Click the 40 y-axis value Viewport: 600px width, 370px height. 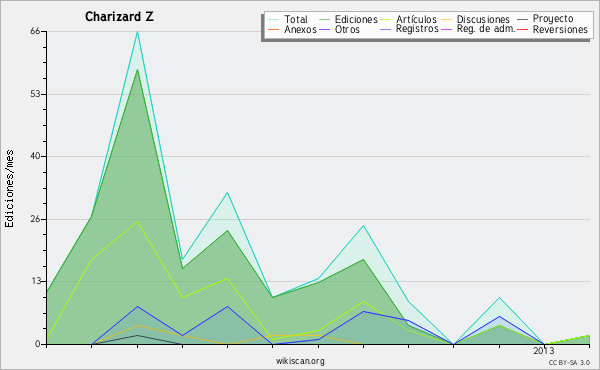(x=35, y=156)
